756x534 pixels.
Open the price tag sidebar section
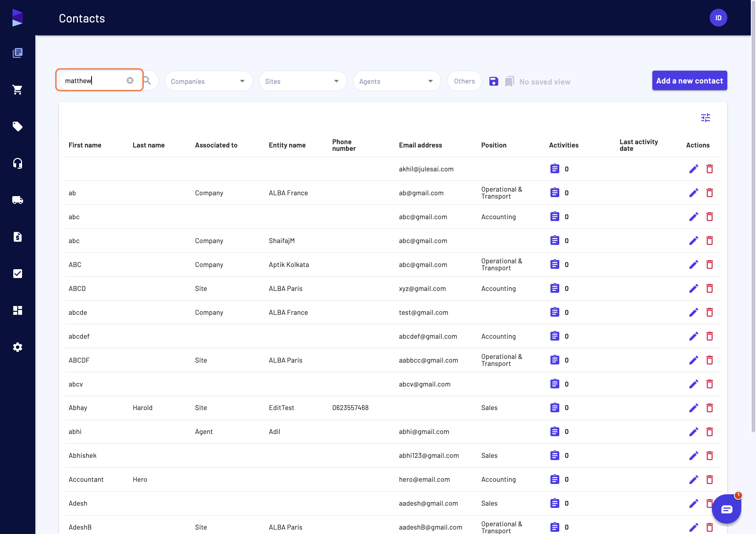point(18,127)
